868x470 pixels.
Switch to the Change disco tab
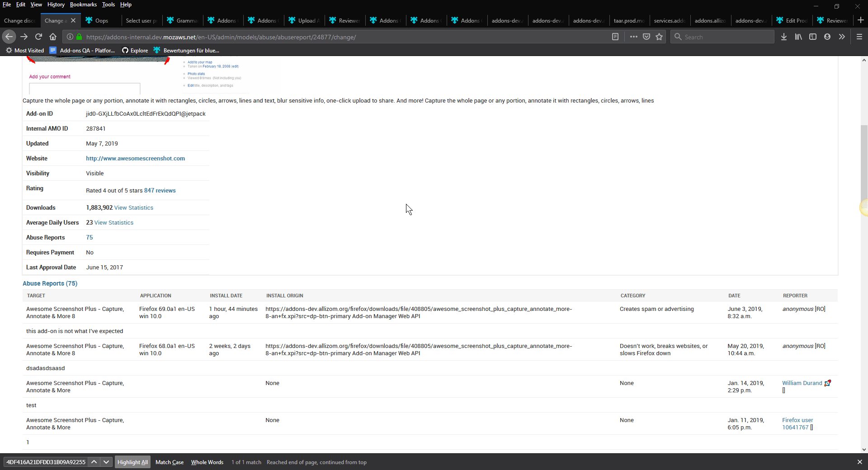20,20
